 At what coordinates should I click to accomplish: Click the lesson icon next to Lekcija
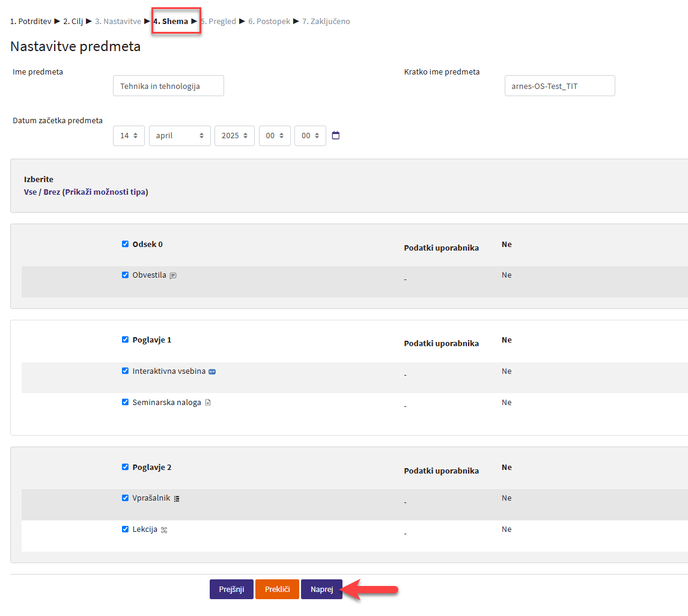coord(163,529)
